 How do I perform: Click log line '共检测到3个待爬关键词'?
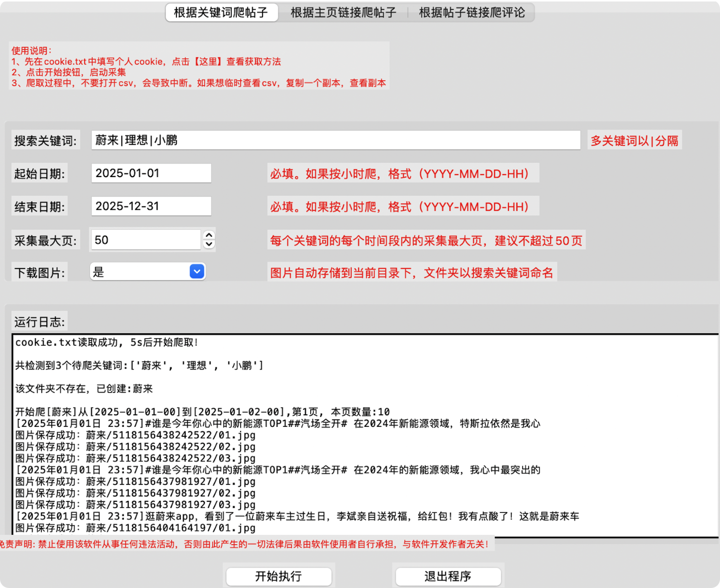coord(139,366)
